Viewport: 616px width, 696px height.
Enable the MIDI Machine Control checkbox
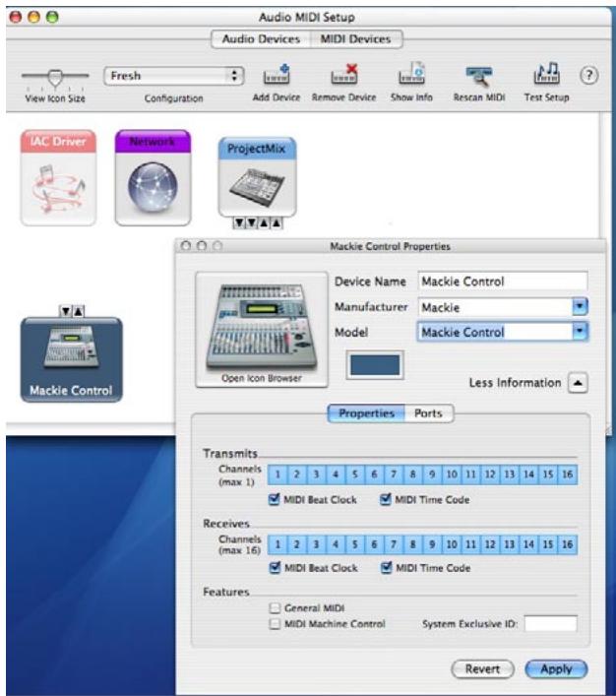click(x=276, y=624)
